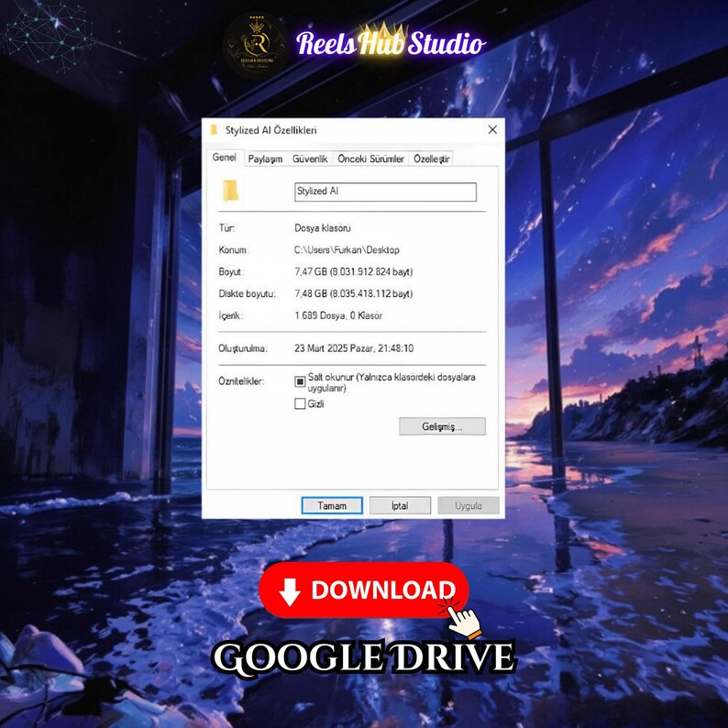Click the type value Dosya klasörü
Viewport: 728px width, 728px height.
(x=322, y=228)
